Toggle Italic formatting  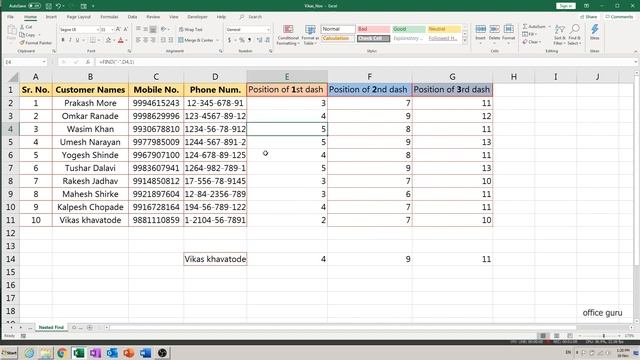click(x=70, y=40)
